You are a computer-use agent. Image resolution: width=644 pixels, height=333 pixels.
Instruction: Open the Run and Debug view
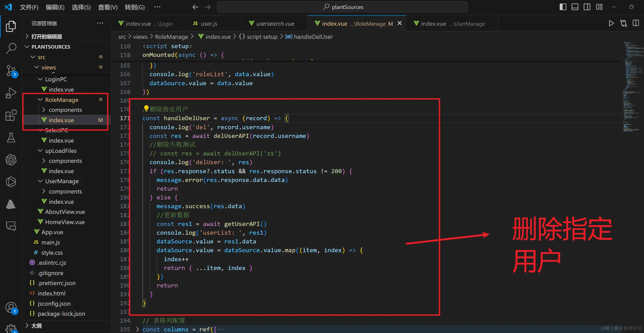[x=11, y=93]
